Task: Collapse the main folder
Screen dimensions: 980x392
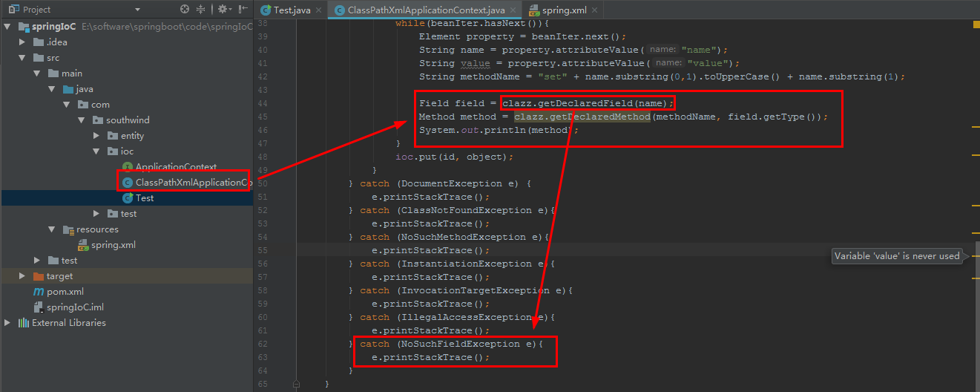Action: tap(37, 73)
